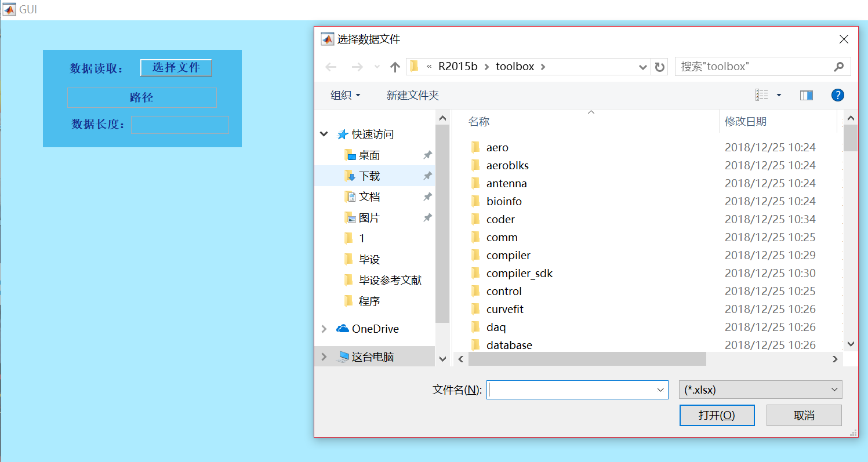Click the file list vertical scrollbar thumb

tap(851, 138)
